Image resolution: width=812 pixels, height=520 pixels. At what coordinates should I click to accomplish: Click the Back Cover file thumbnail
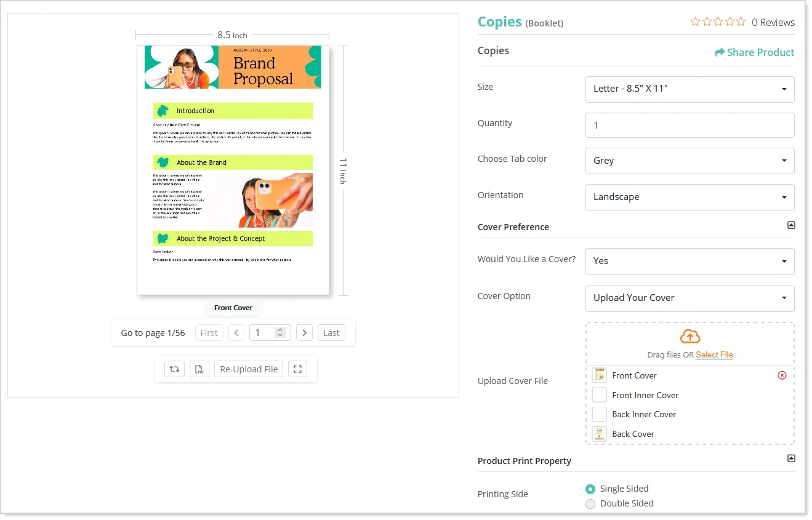[x=599, y=434]
